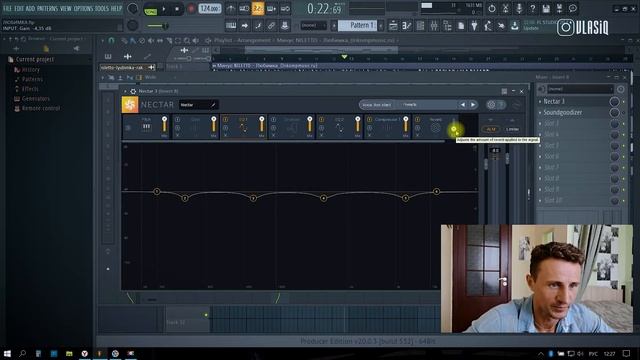Click the Nectar logo icon
640x360 pixels.
(x=130, y=105)
